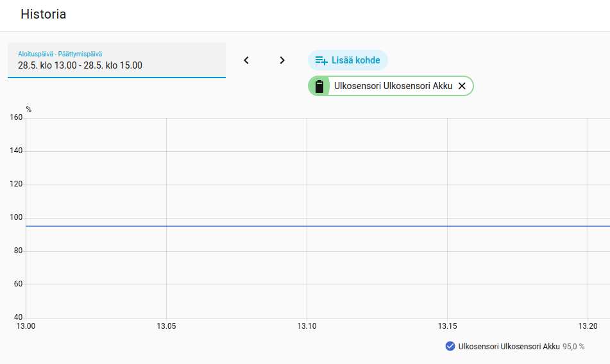Click the blue battery level line
Screen dimensions: 610x364
pyautogui.click(x=318, y=226)
